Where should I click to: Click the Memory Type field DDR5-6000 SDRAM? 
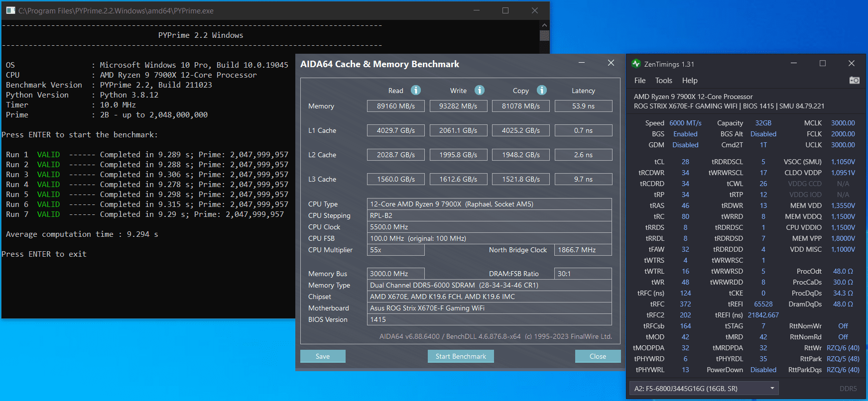click(x=490, y=285)
